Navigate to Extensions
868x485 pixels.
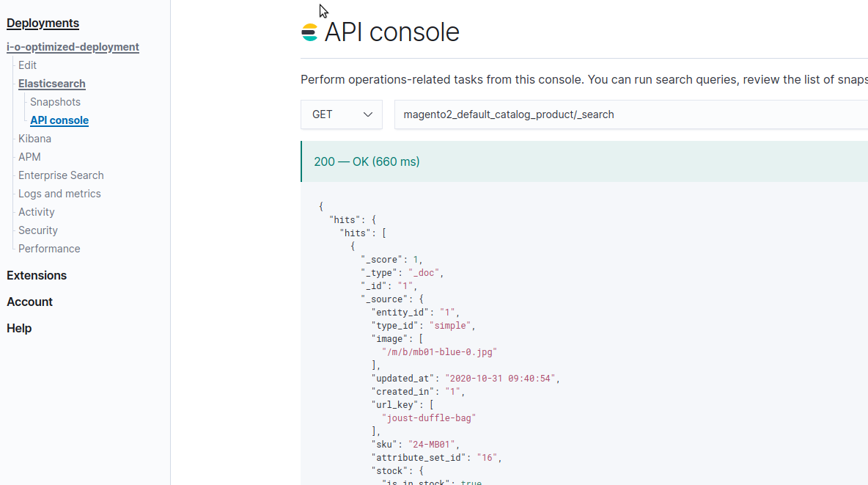pos(37,274)
